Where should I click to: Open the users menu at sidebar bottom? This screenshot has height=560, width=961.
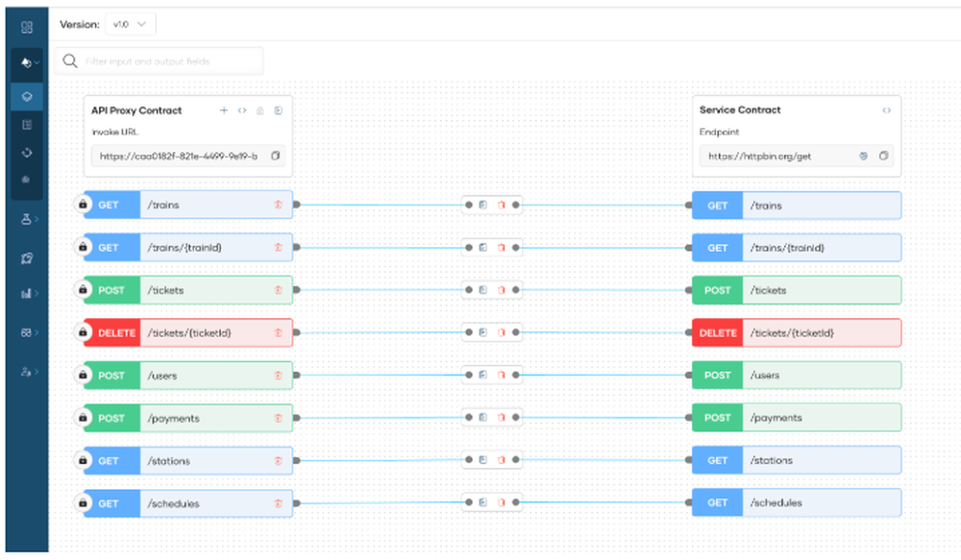click(x=27, y=369)
